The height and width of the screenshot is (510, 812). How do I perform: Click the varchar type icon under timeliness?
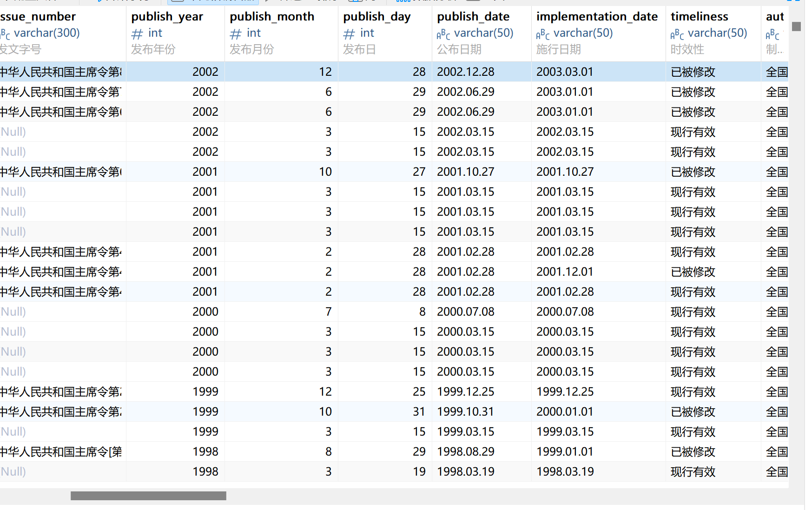pyautogui.click(x=677, y=34)
